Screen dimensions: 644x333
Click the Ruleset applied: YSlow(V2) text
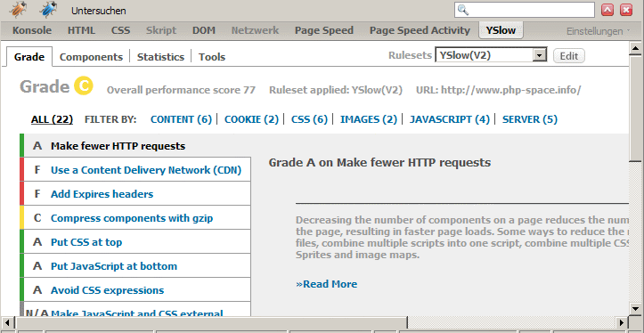(336, 90)
